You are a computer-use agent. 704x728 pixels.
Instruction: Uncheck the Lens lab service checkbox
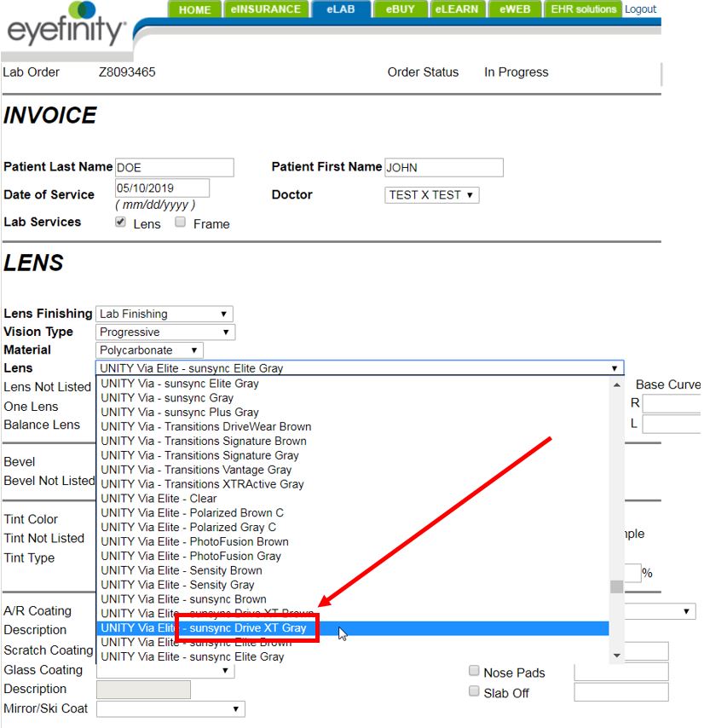(121, 222)
